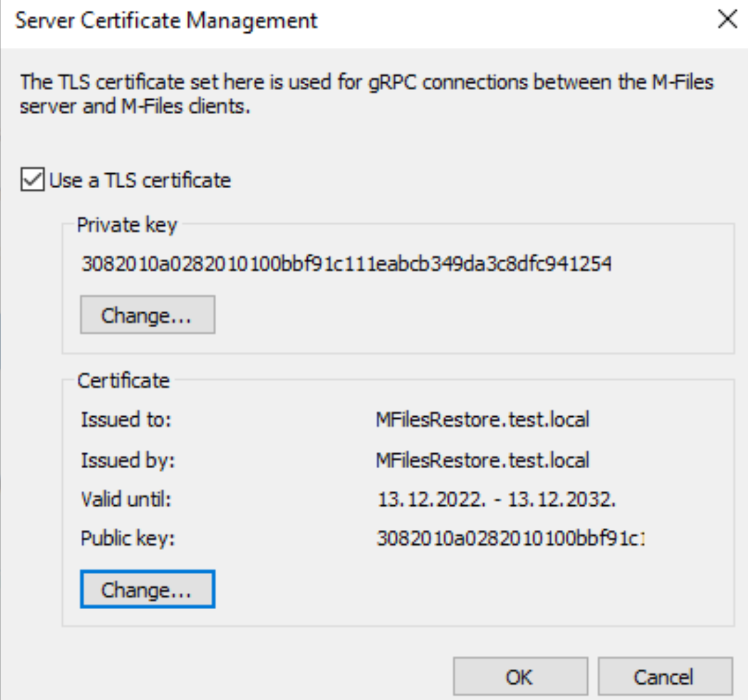Click the Issued by value MFilesRestore.test.local
This screenshot has height=700, width=748.
point(483,460)
